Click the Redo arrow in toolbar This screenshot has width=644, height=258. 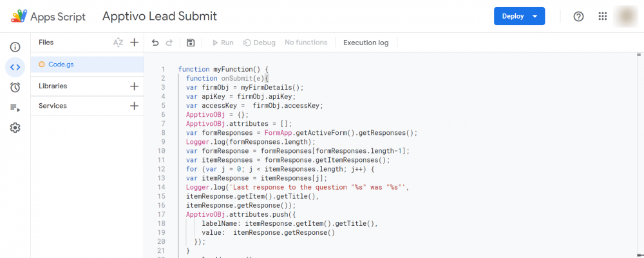point(169,43)
